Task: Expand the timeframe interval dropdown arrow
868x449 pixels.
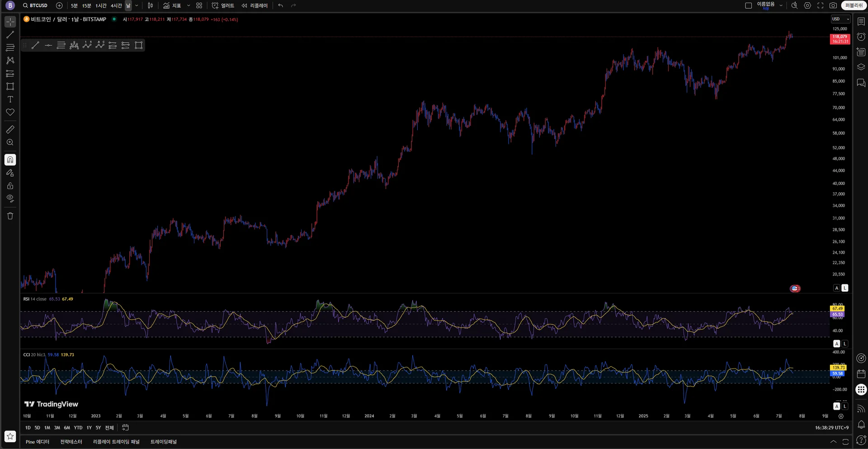Action: 137,5
